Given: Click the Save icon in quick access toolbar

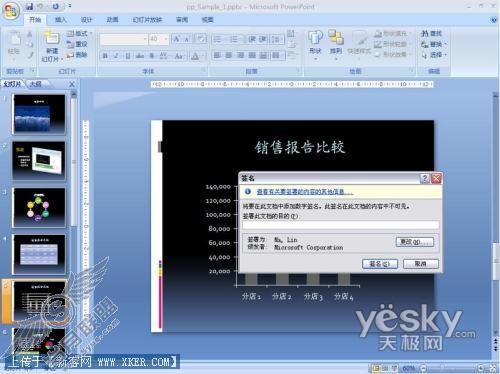Looking at the screenshot, I should [x=29, y=6].
